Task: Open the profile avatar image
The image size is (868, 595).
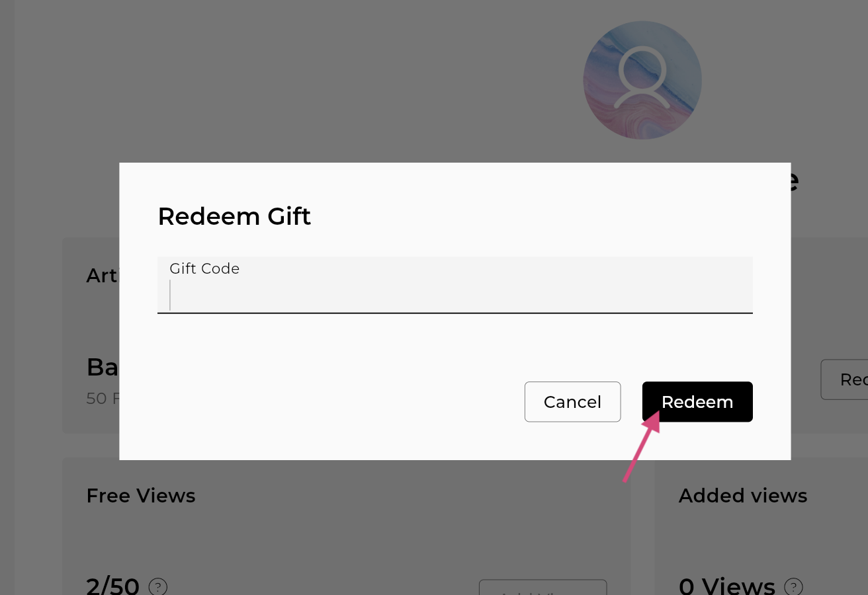Action: click(x=642, y=80)
